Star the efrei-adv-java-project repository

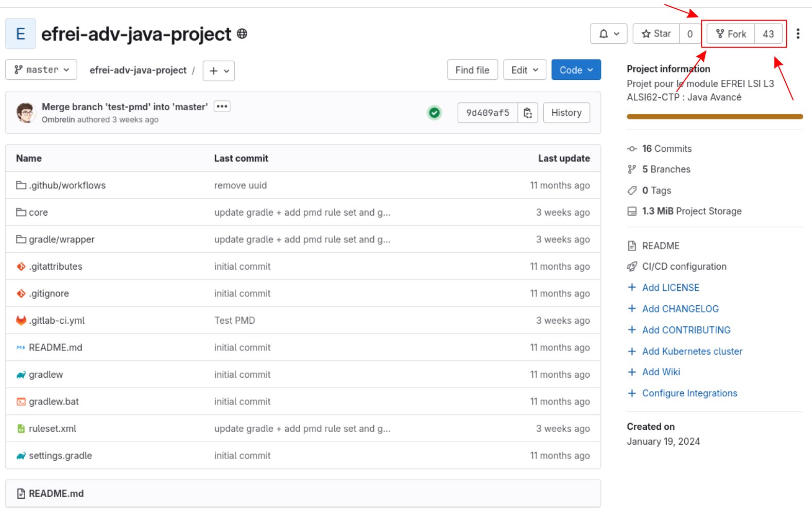[656, 34]
